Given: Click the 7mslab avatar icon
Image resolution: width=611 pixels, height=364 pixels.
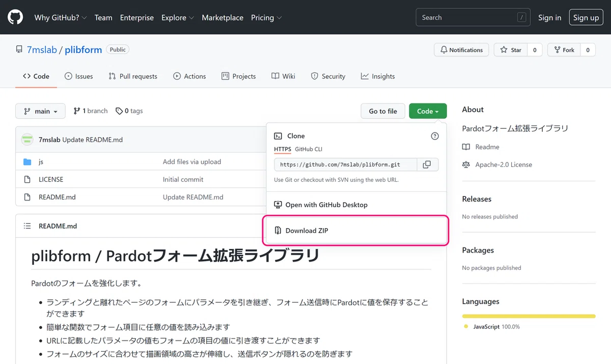Looking at the screenshot, I should 27,139.
